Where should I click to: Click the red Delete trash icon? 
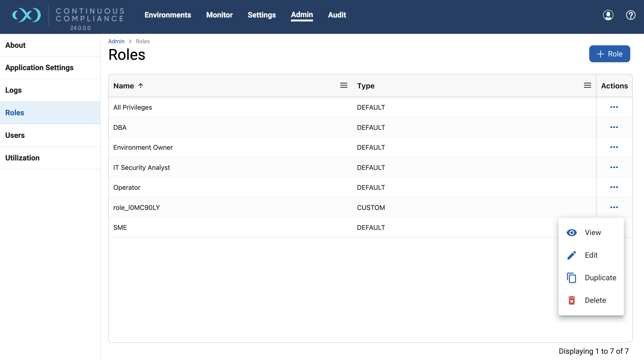572,300
